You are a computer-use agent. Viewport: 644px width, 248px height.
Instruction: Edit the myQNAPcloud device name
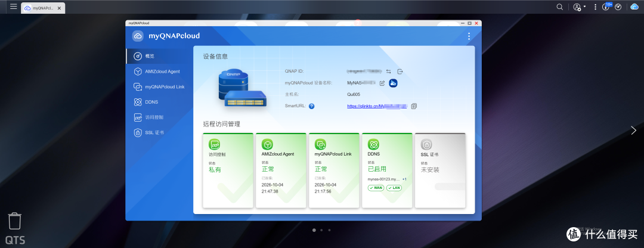(x=382, y=83)
